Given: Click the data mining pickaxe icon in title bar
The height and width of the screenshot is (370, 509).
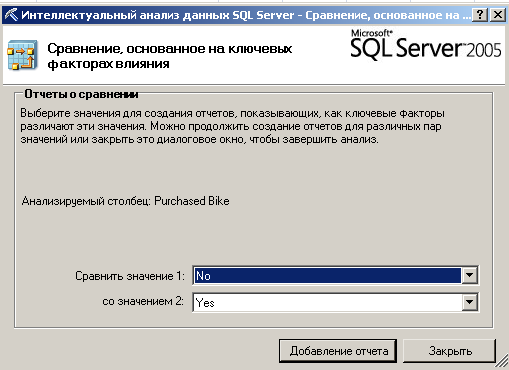Looking at the screenshot, I should coord(11,15).
